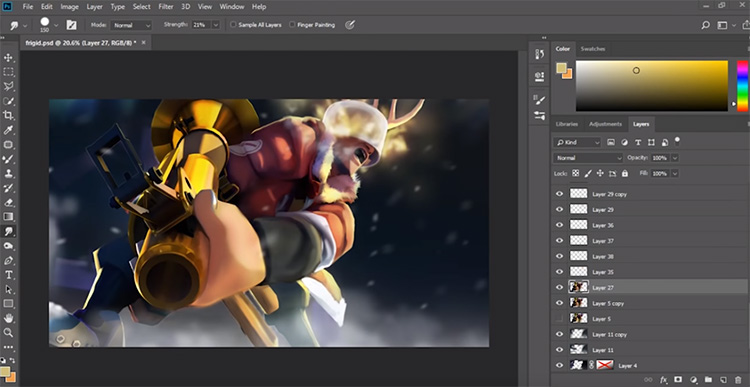Lock all layer attributes padlock

625,174
